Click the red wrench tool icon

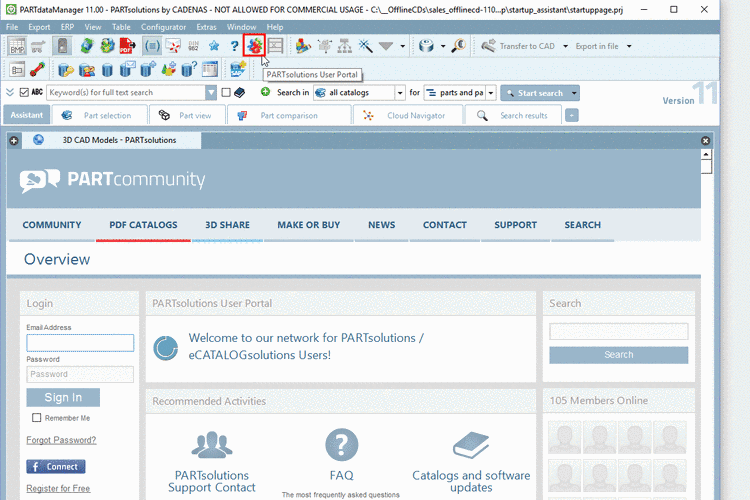37,70
